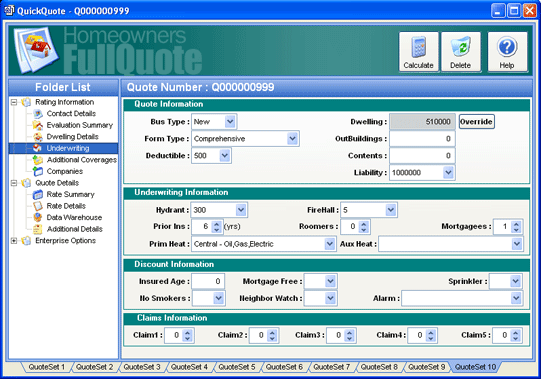This screenshot has width=541, height=379.
Task: Open the Aux Heat dropdown
Action: tap(517, 244)
